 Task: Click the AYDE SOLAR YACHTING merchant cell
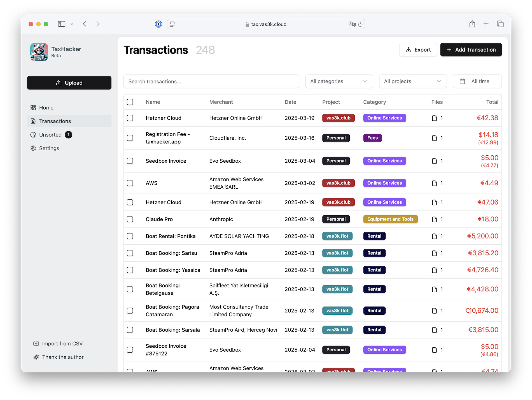click(239, 236)
